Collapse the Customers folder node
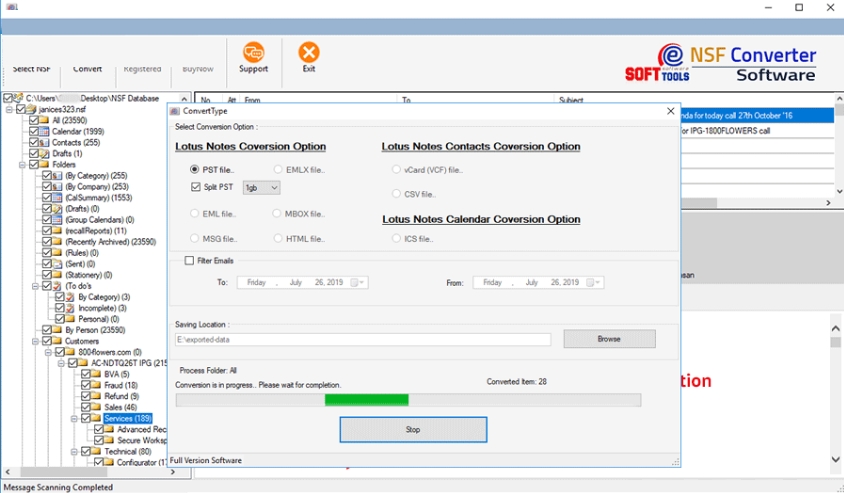This screenshot has width=844, height=493. pyautogui.click(x=35, y=341)
